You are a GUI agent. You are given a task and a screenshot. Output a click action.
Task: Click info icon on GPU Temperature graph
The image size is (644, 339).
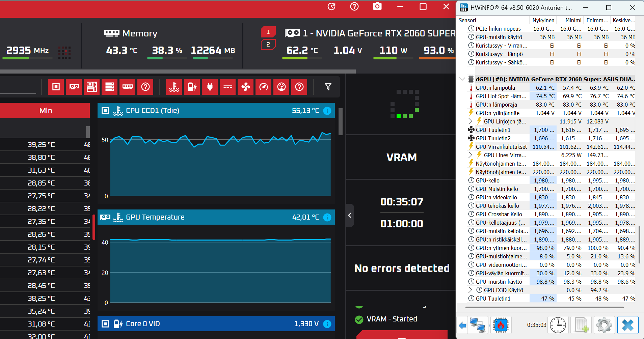327,217
